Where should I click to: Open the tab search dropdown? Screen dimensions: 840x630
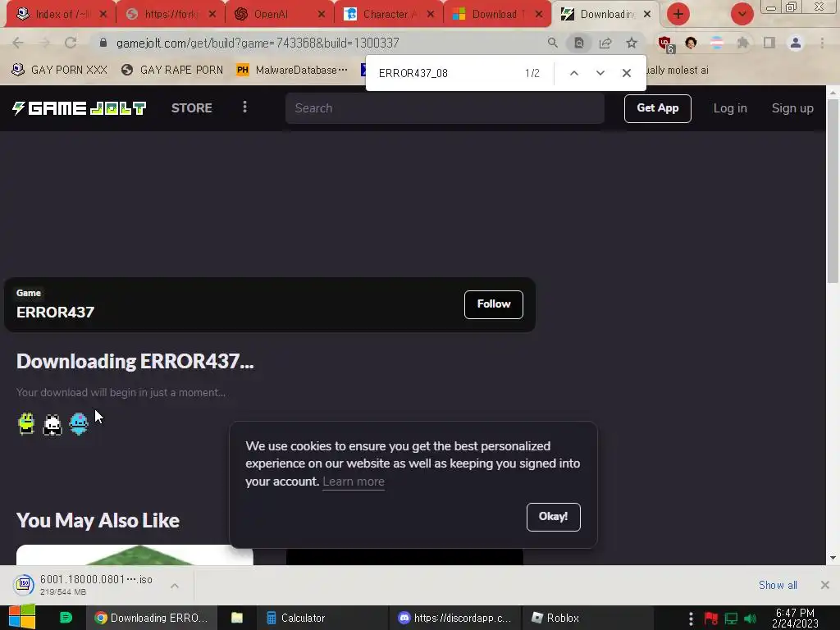(x=742, y=15)
